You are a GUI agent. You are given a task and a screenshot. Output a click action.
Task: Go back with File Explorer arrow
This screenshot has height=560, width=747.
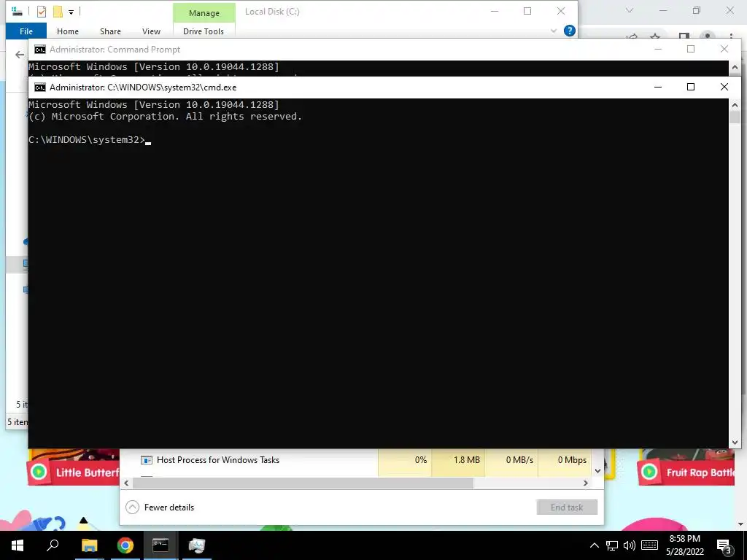coord(19,55)
